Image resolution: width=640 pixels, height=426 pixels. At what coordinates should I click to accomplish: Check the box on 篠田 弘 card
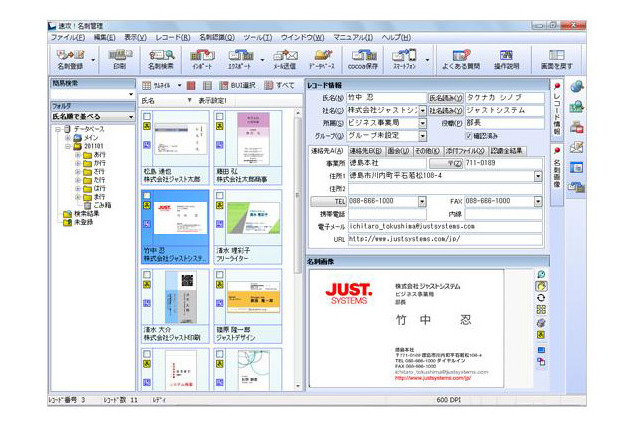(221, 116)
